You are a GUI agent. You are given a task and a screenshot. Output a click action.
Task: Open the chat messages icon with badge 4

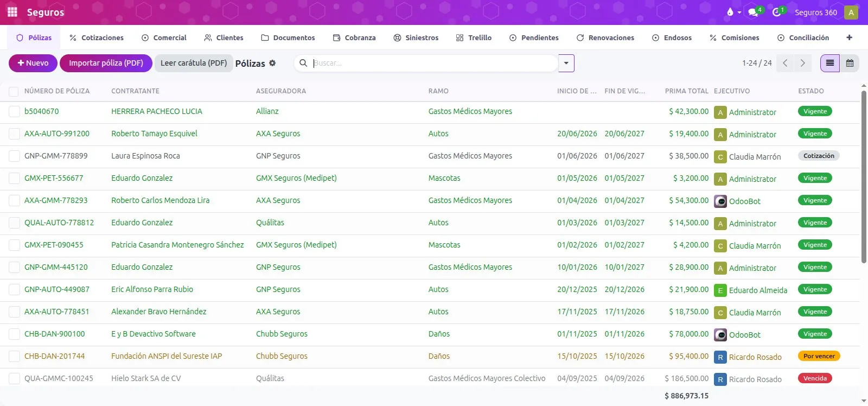[x=752, y=12]
